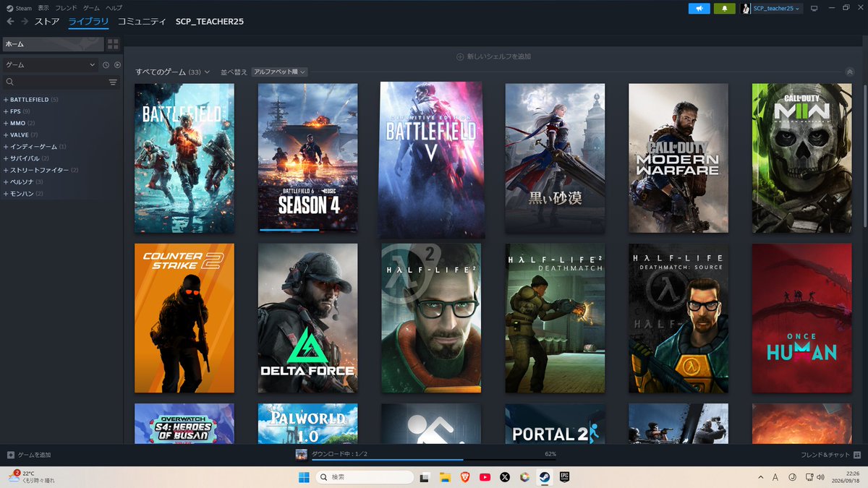Open the 表示 menu

(43, 8)
